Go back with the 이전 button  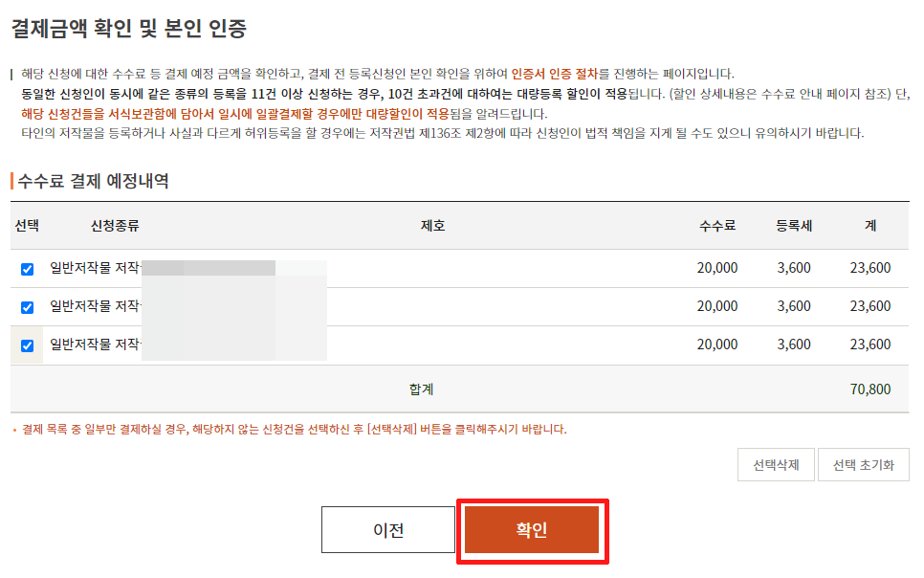click(388, 530)
